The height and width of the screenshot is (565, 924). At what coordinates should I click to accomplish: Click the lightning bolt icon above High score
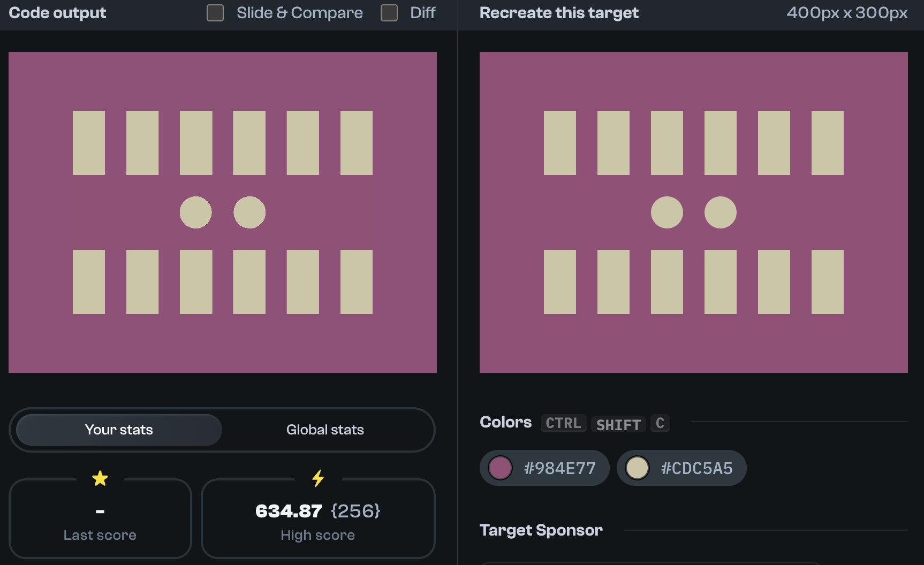click(x=318, y=478)
